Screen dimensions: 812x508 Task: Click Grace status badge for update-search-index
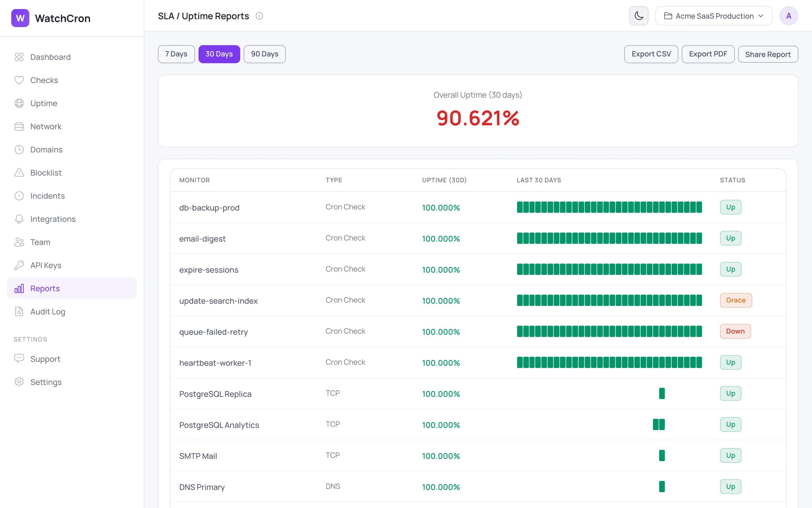[736, 300]
